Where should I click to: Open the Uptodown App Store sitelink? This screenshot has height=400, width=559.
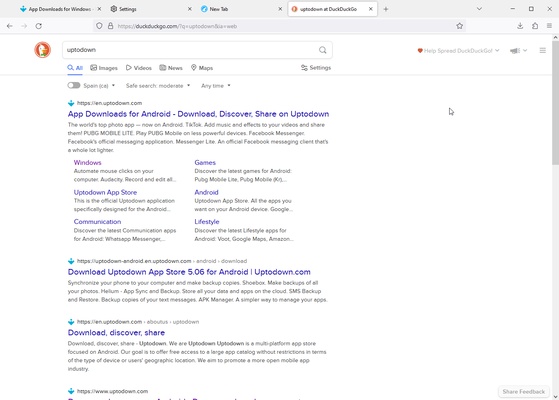tap(105, 192)
